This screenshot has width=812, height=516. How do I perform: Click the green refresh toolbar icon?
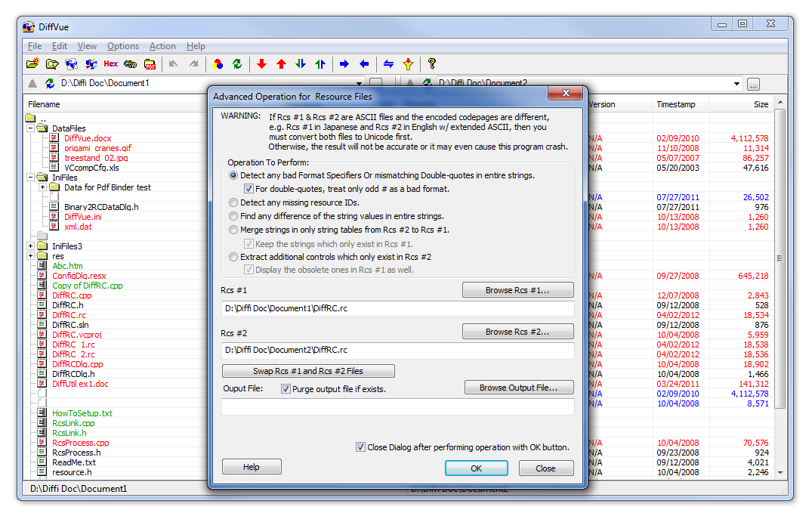pyautogui.click(x=237, y=63)
